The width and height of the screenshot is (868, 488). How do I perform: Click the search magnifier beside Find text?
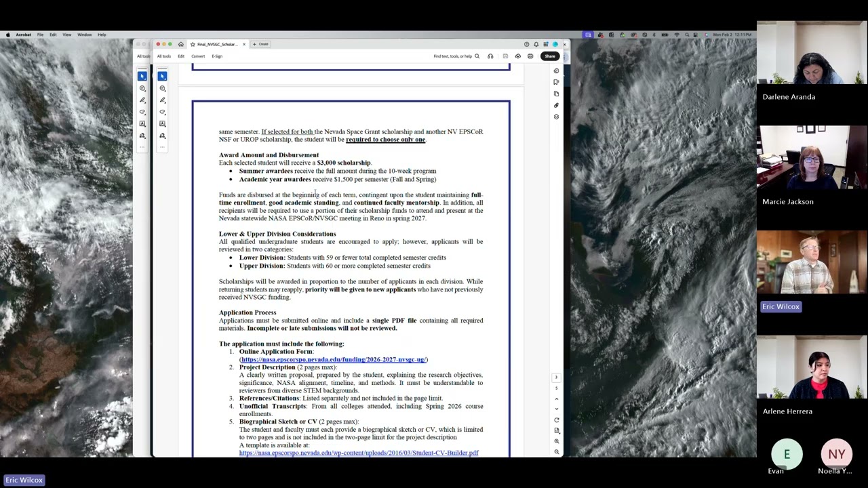coord(477,56)
